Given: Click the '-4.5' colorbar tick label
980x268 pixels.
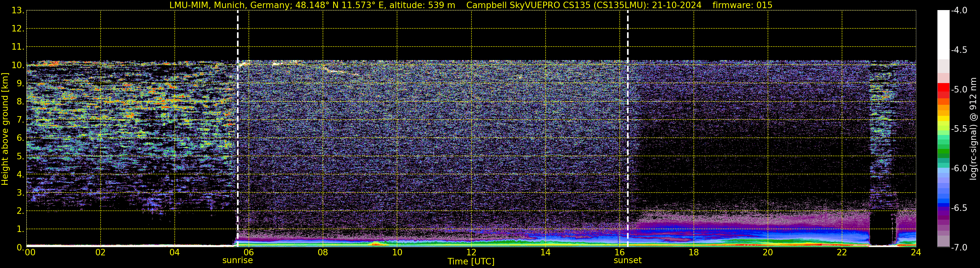Looking at the screenshot, I should (959, 50).
